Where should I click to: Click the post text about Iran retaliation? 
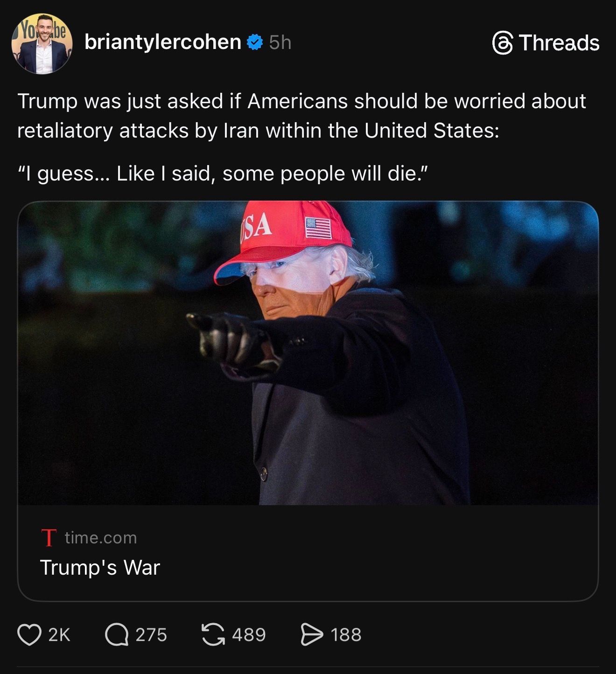(301, 116)
